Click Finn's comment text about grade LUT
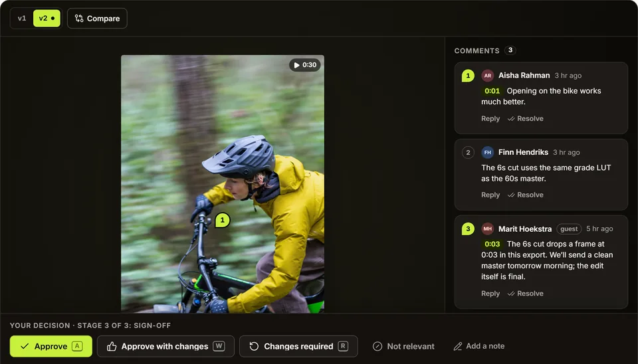638x364 pixels. 546,173
